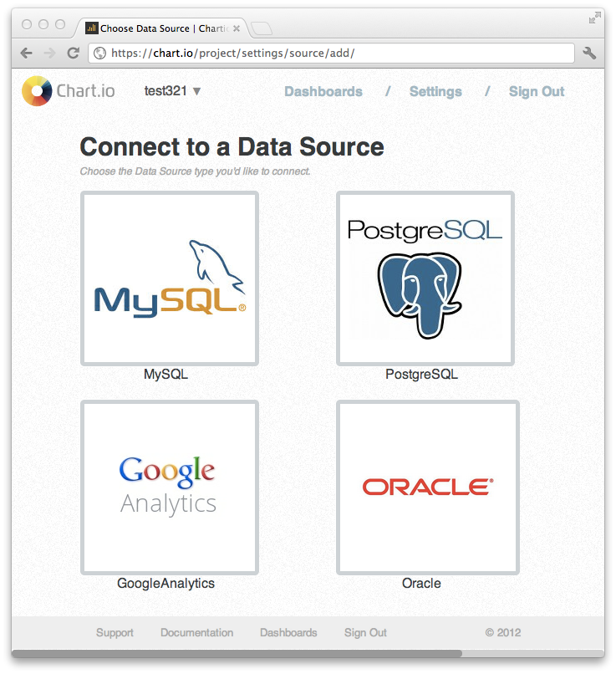This screenshot has width=616, height=674.
Task: Click Sign Out in the top navigation
Action: 537,91
